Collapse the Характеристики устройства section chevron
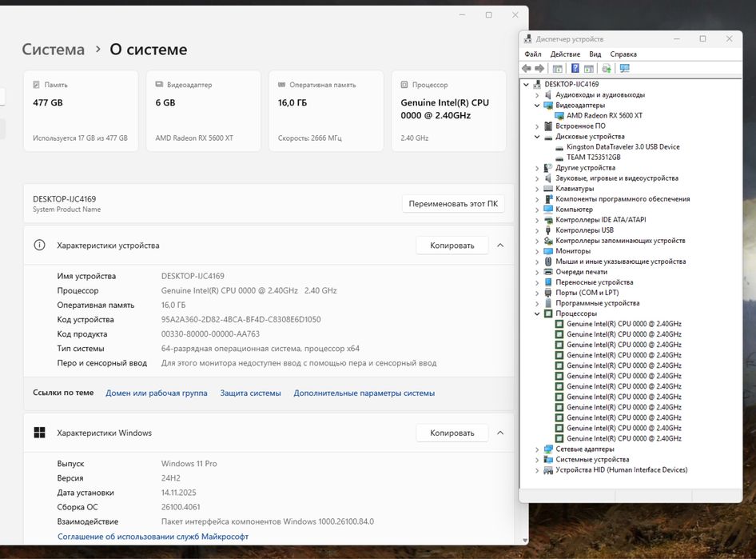The height and width of the screenshot is (559, 756). tap(500, 246)
